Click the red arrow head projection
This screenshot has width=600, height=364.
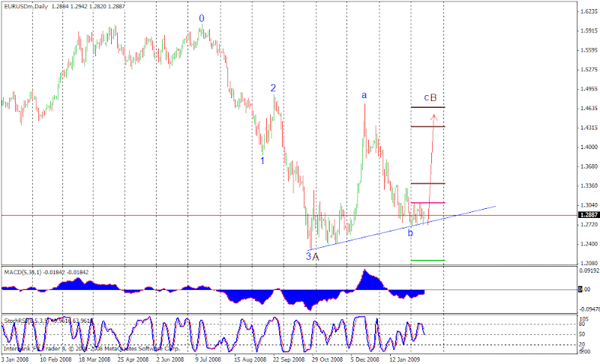[x=433, y=117]
